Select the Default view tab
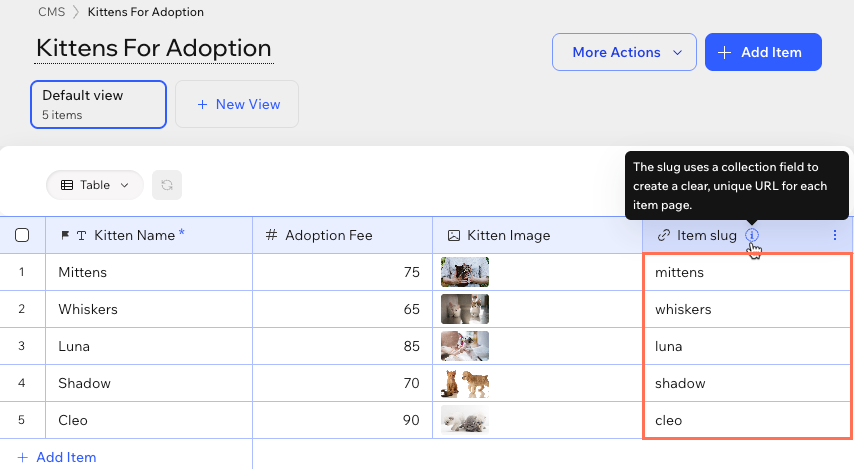 pyautogui.click(x=98, y=105)
